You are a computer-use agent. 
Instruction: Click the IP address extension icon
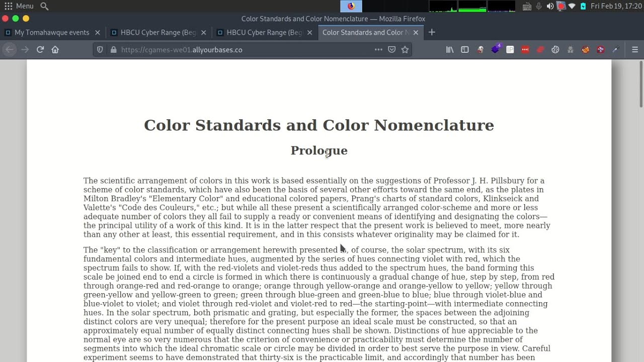pyautogui.click(x=510, y=50)
